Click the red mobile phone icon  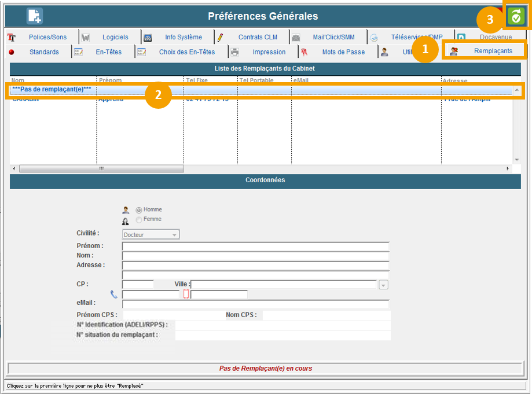coord(186,294)
